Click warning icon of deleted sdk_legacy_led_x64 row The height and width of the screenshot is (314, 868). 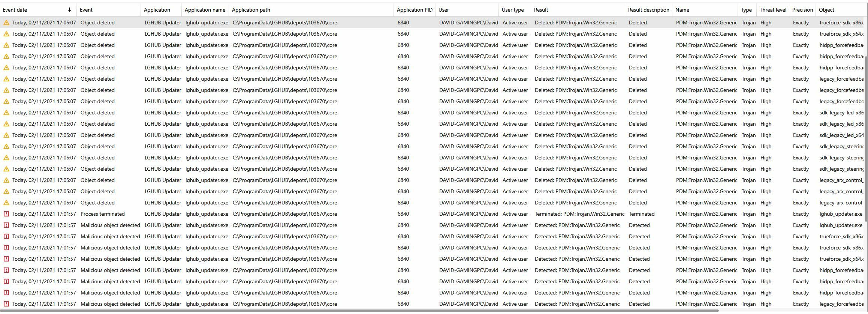point(6,135)
